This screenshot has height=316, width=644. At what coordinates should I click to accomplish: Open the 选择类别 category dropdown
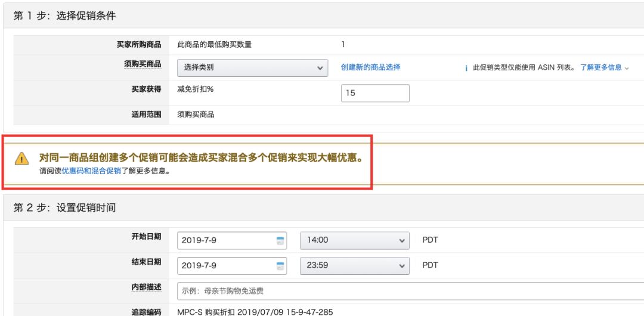pyautogui.click(x=252, y=67)
